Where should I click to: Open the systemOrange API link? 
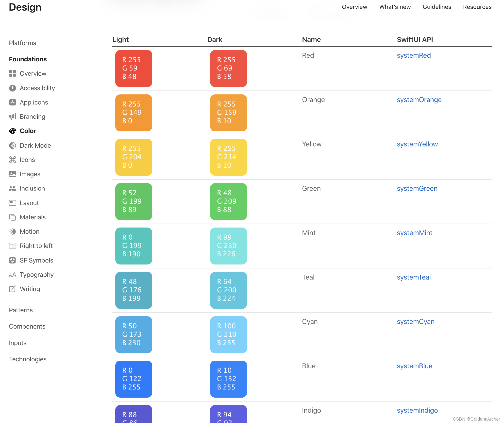tap(419, 100)
